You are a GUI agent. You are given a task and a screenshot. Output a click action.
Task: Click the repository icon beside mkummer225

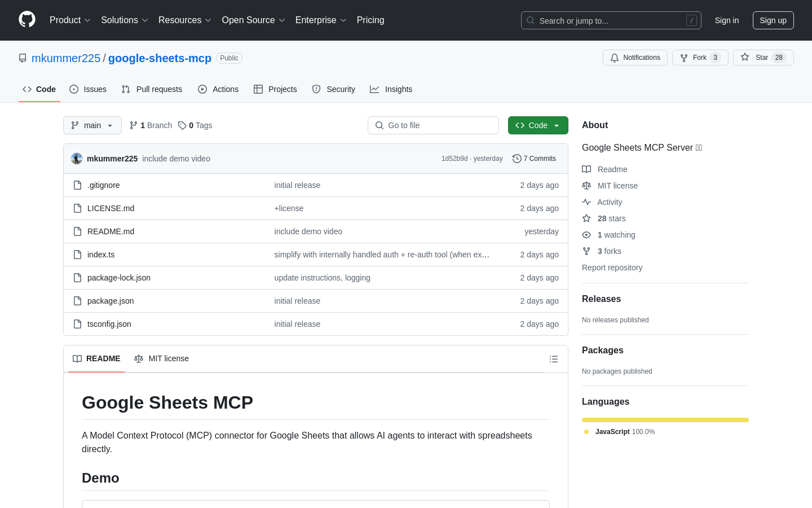pyautogui.click(x=23, y=58)
